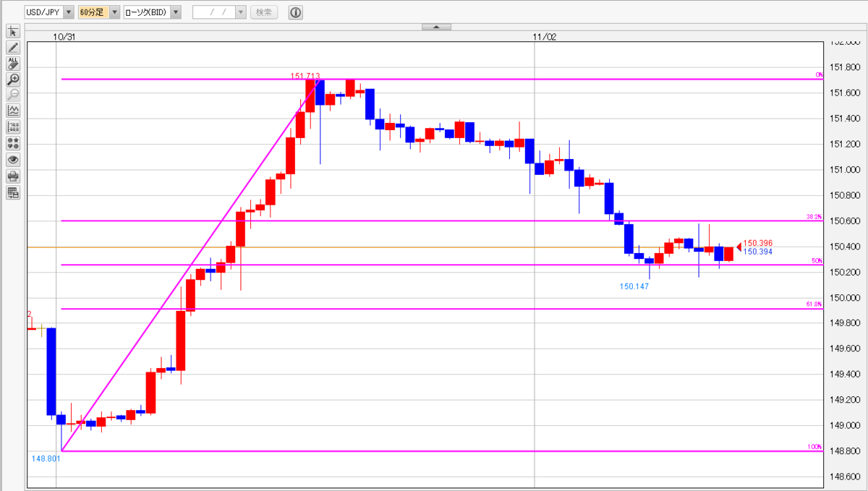The height and width of the screenshot is (491, 868).
Task: Click the blue 150.394 price label
Action: tap(758, 252)
